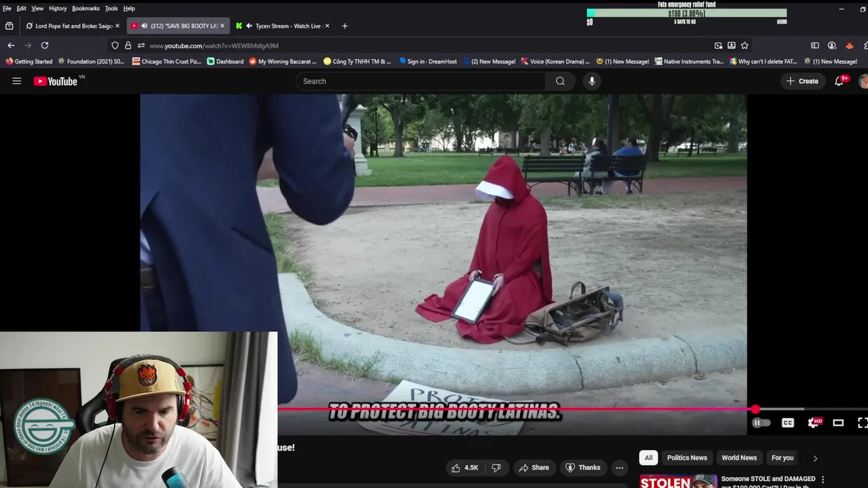The height and width of the screenshot is (488, 868).
Task: Open a new browser tab
Action: (344, 26)
